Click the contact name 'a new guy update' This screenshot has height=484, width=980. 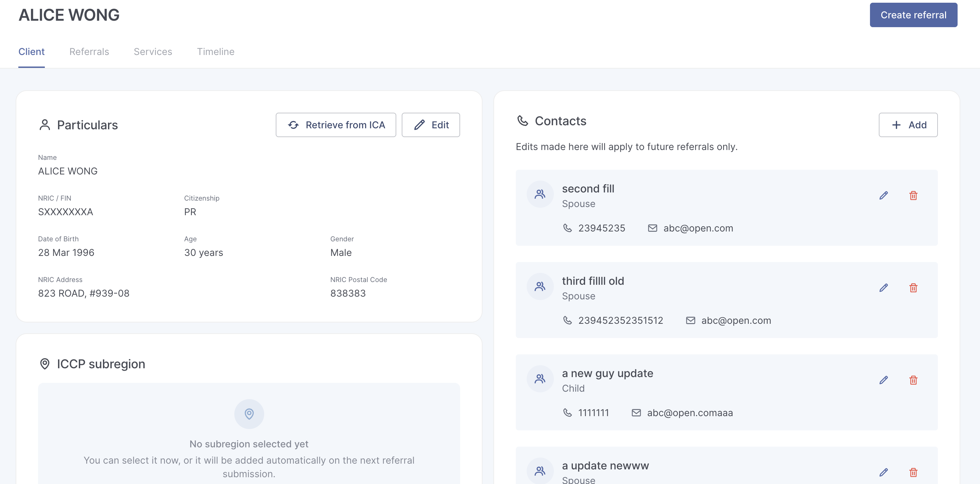607,373
